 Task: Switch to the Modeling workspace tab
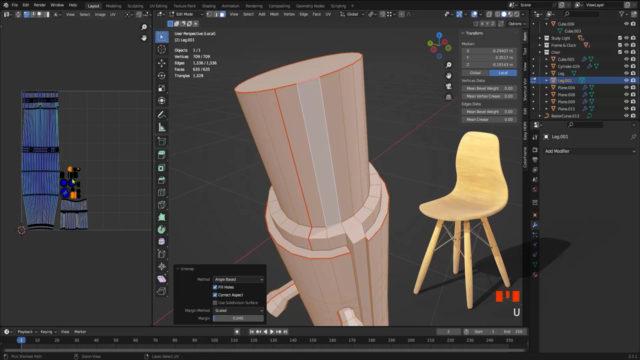113,6
